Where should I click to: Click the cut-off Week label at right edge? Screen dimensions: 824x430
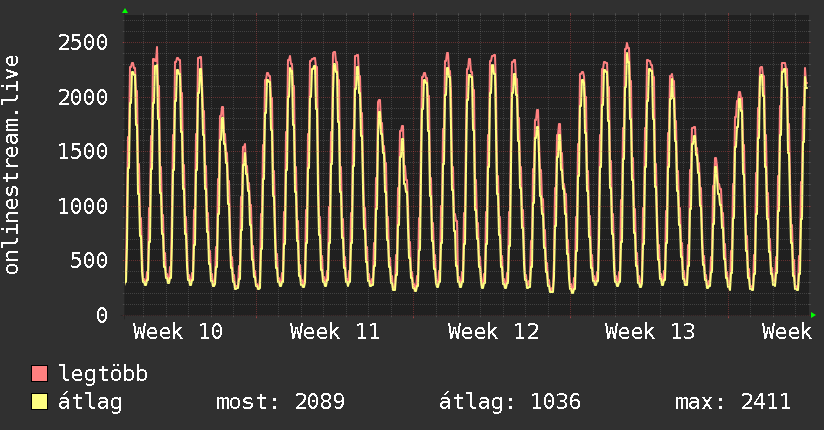coord(786,332)
